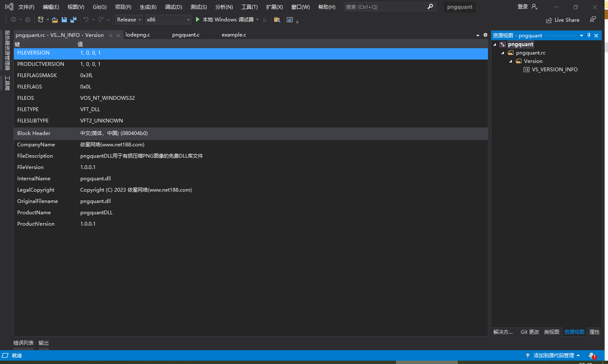608x364 pixels.
Task: Open the 输出 tab
Action: tap(44, 343)
